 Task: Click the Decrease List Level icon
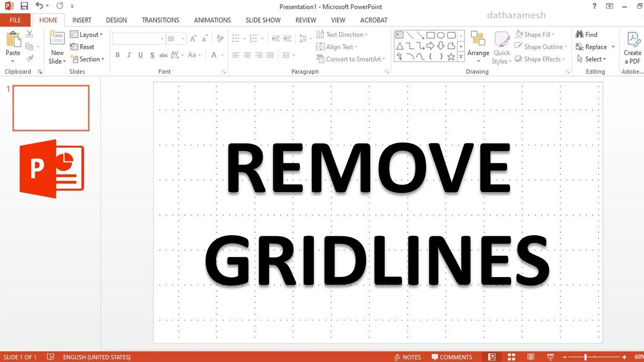click(x=276, y=39)
